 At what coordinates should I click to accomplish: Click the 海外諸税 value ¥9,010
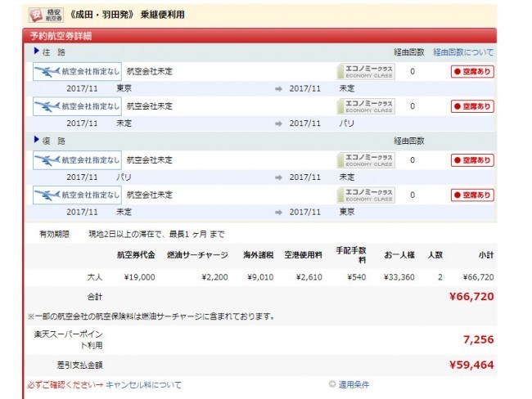(x=260, y=277)
